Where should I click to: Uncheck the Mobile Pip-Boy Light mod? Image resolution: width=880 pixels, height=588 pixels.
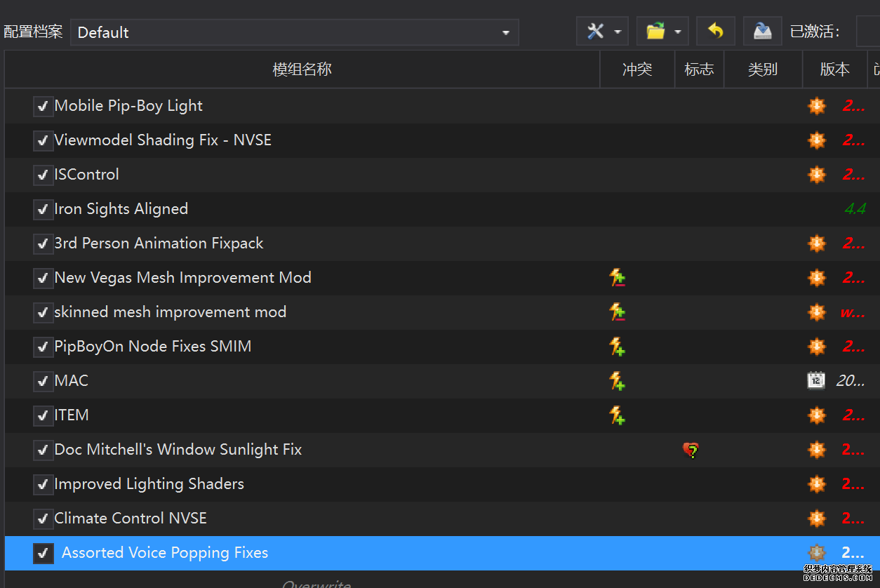click(44, 107)
